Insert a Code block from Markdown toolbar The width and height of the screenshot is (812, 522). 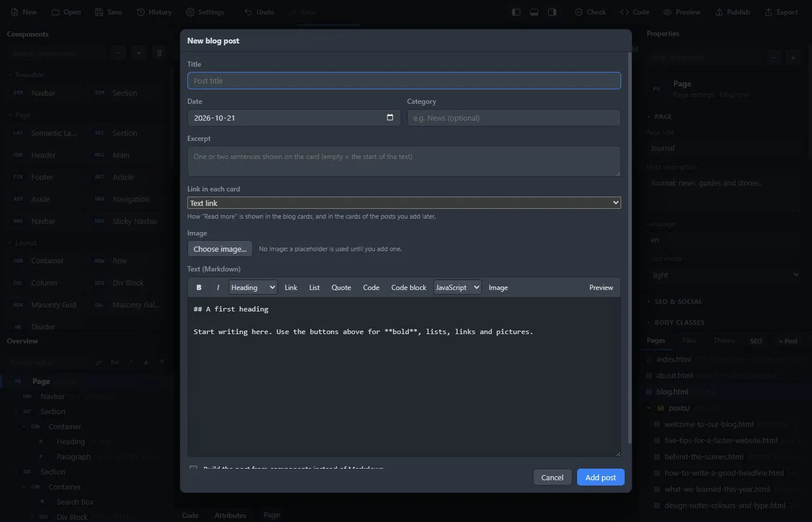409,288
